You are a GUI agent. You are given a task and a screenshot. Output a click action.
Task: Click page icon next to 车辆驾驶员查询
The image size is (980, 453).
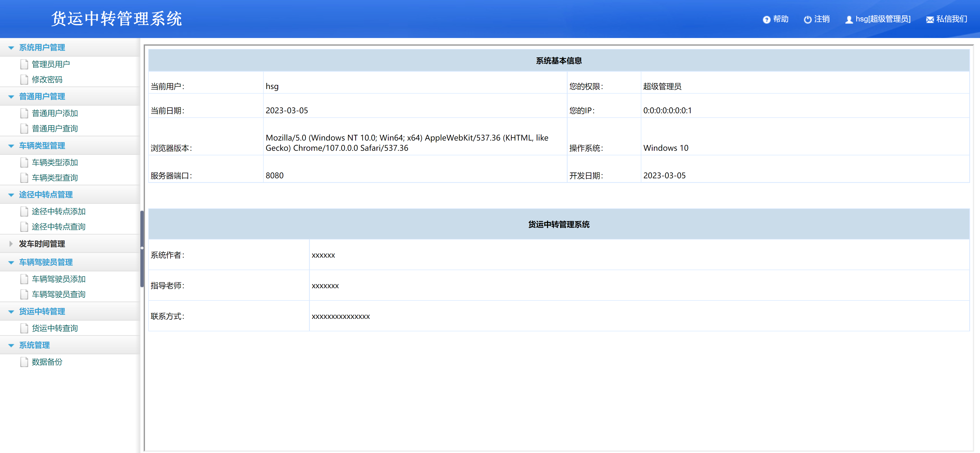[24, 294]
